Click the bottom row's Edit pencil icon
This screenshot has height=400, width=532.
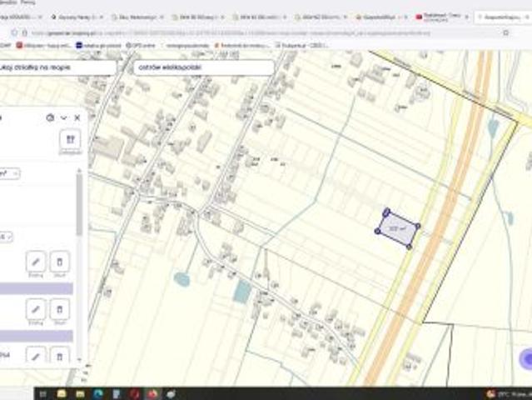pyautogui.click(x=36, y=355)
